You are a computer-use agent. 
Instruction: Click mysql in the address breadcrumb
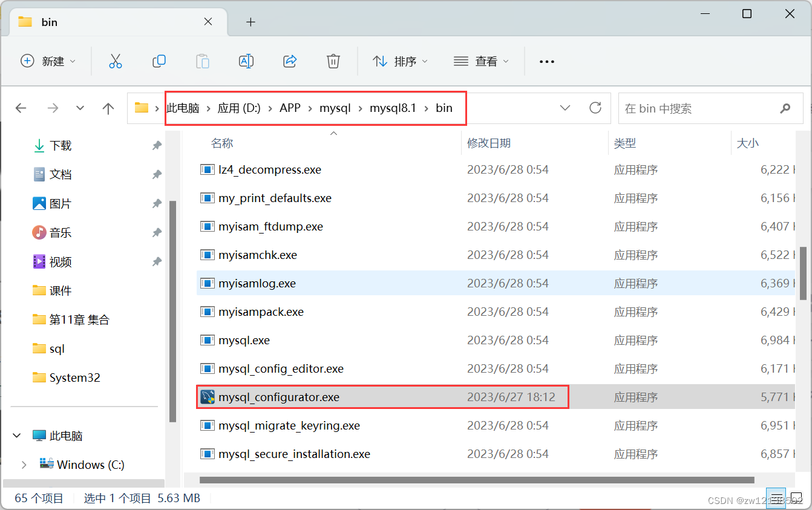tap(335, 108)
